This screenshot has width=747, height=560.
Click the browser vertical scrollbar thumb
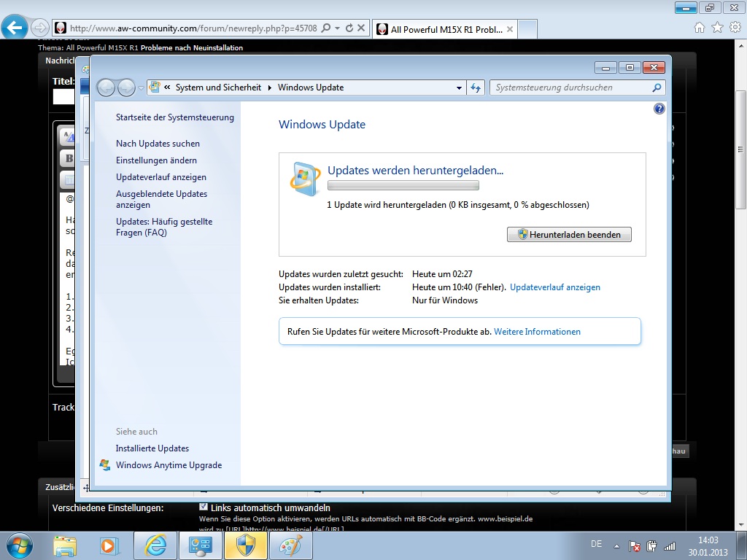(740, 149)
